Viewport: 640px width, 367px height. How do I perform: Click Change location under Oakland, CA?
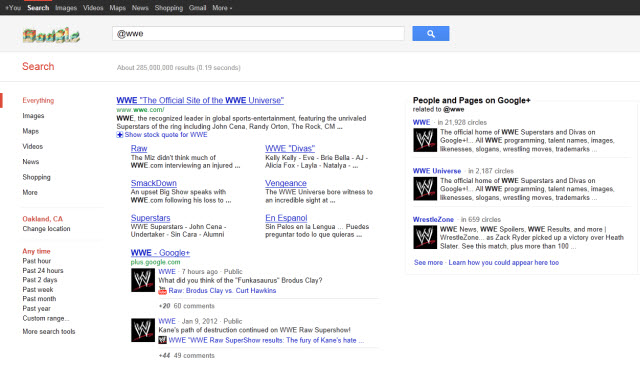pyautogui.click(x=47, y=229)
